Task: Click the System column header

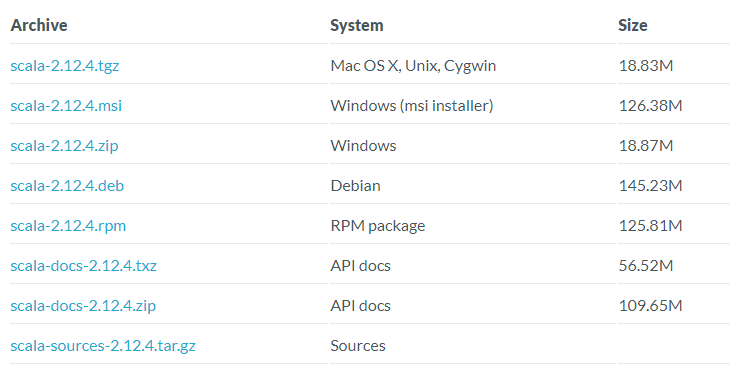Action: pyautogui.click(x=357, y=25)
